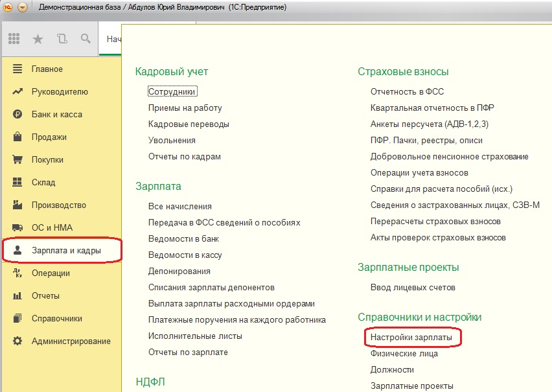This screenshot has height=392, width=552.
Task: Go to Банк и касса section
Action: [56, 115]
